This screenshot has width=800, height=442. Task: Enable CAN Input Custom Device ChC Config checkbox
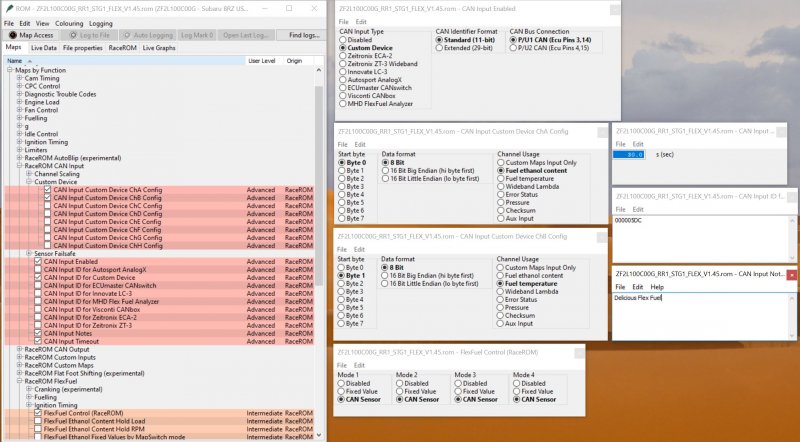[47, 206]
